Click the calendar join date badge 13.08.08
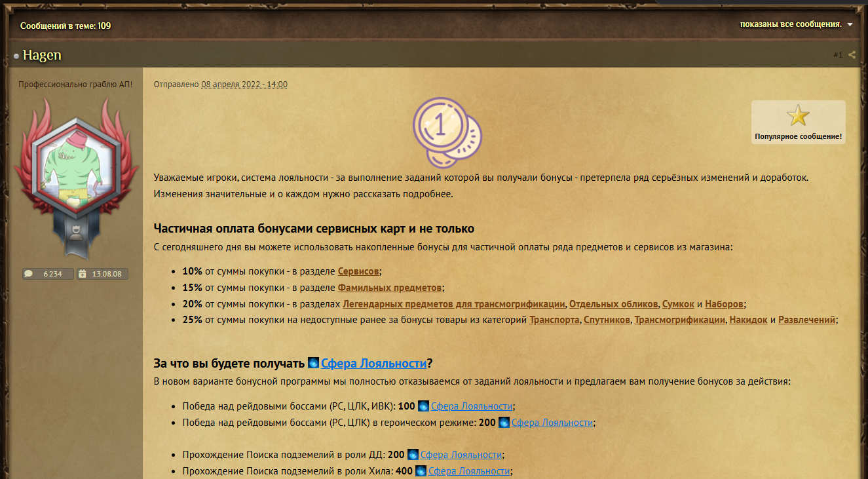 point(102,274)
